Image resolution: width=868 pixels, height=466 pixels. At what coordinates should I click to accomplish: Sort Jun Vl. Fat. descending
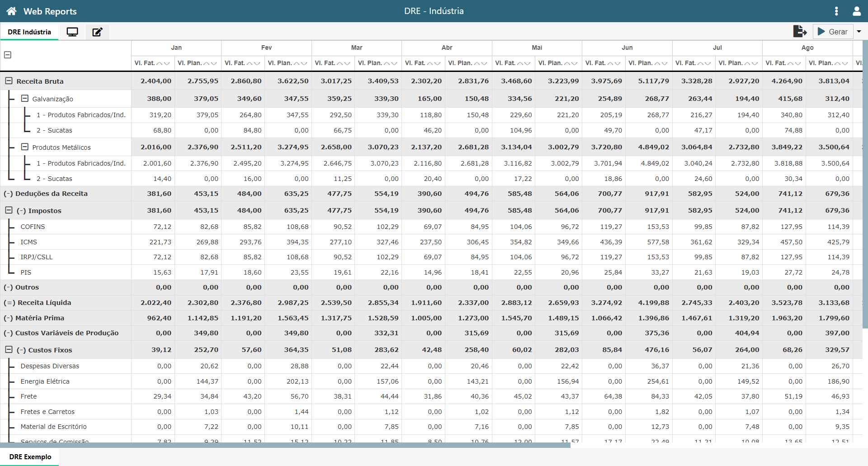tap(618, 63)
